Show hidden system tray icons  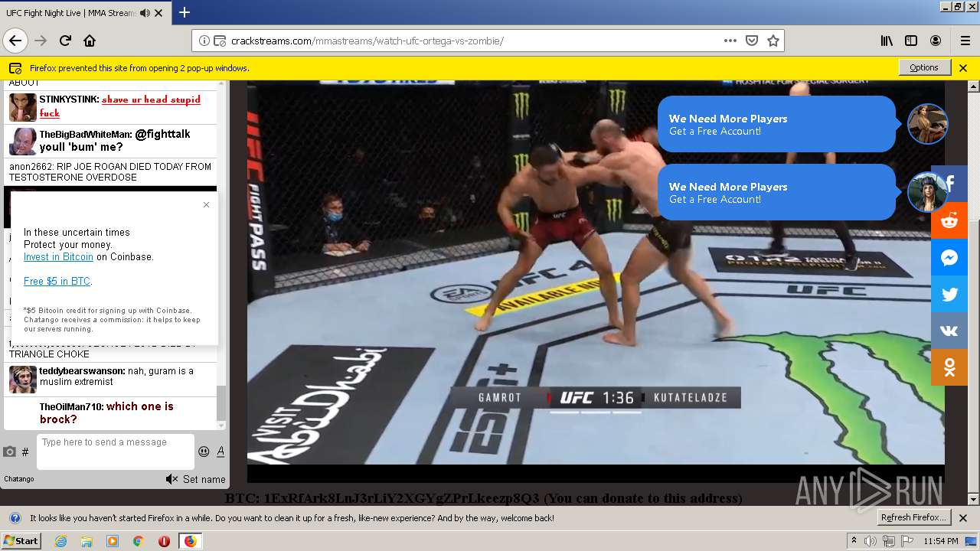[854, 541]
